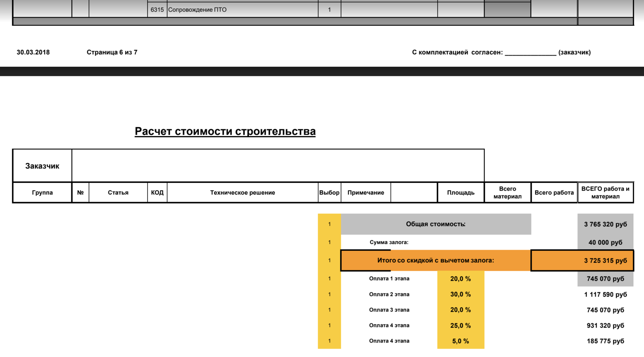This screenshot has height=357, width=644.
Task: Select the total value '3 765 320 руб'
Action: point(605,224)
